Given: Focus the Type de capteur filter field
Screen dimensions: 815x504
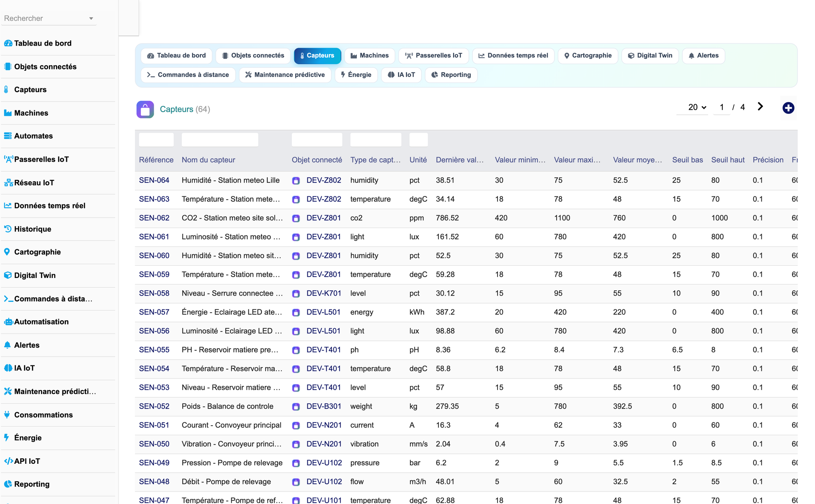Looking at the screenshot, I should tap(376, 140).
